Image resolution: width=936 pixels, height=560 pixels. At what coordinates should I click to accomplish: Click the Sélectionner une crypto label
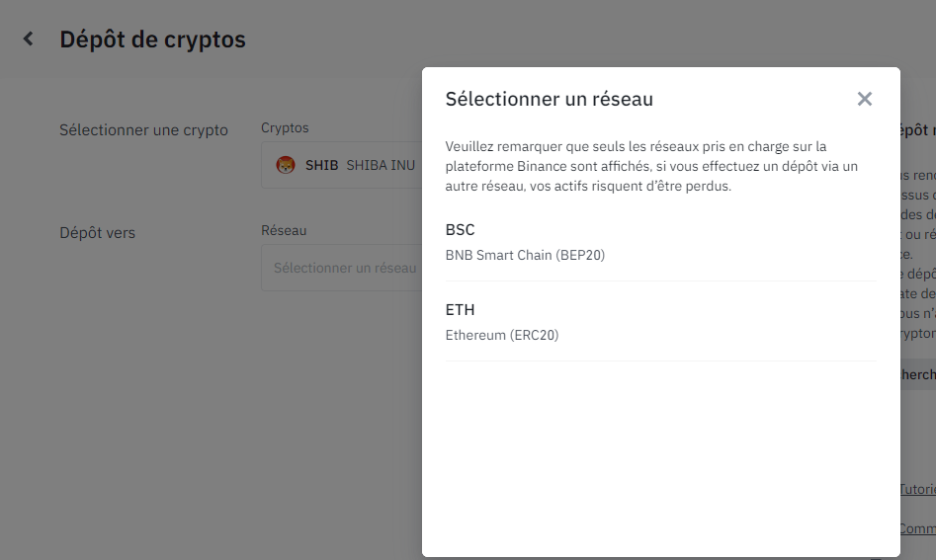[x=143, y=130]
